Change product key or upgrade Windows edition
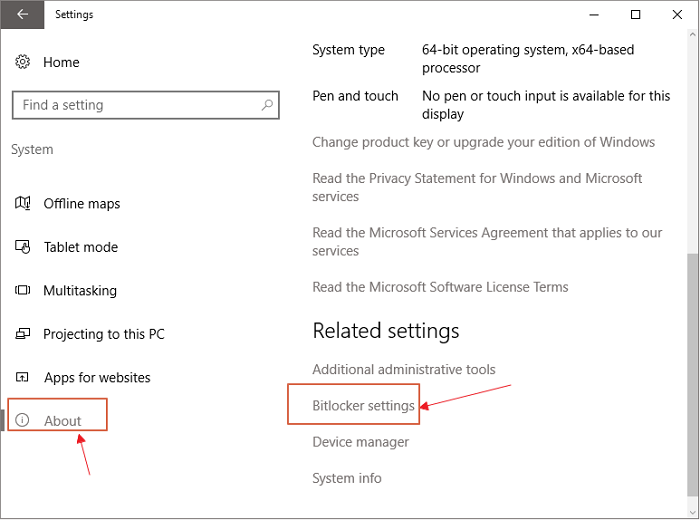Image resolution: width=700 pixels, height=520 pixels. (x=483, y=142)
